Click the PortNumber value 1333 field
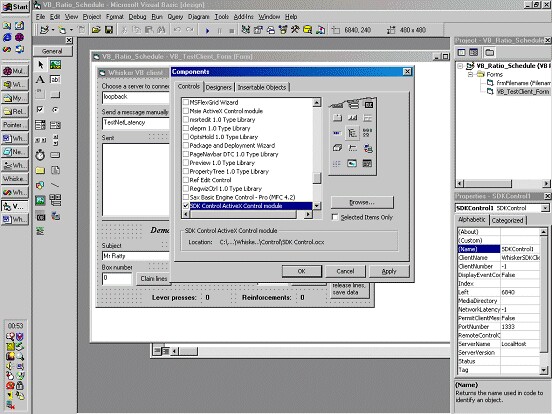The height and width of the screenshot is (414, 552). [520, 327]
